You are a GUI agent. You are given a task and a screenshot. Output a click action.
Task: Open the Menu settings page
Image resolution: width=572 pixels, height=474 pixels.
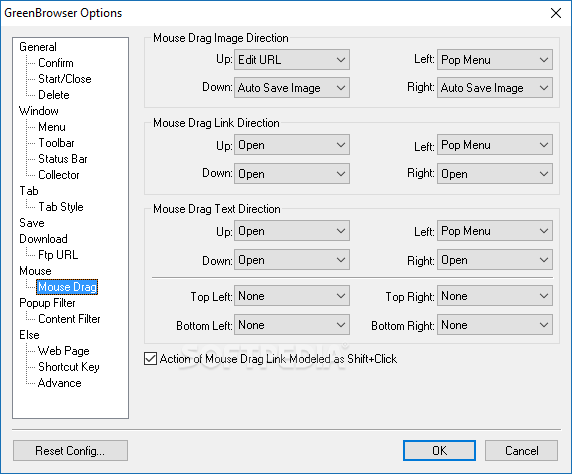click(x=52, y=127)
